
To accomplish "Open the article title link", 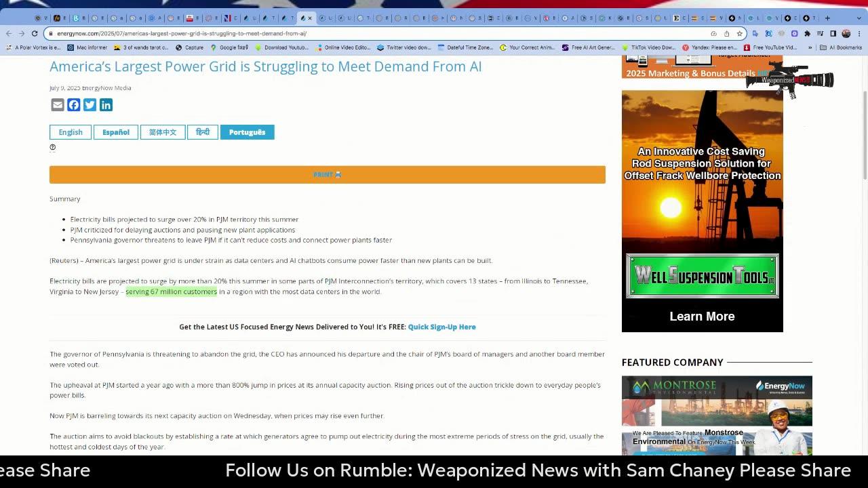I will [266, 66].
